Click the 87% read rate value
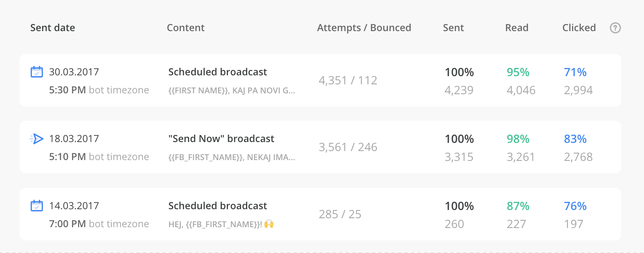Screen dimensions: 644x253 [x=518, y=206]
